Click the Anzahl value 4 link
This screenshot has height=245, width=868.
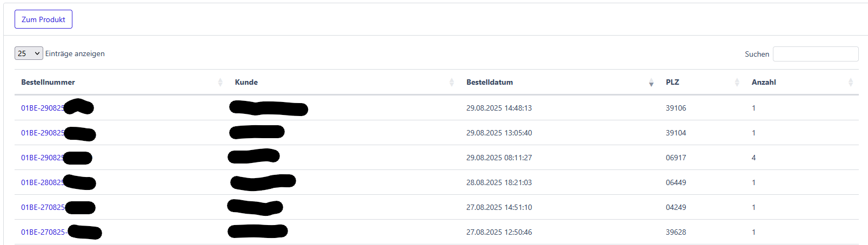click(753, 158)
